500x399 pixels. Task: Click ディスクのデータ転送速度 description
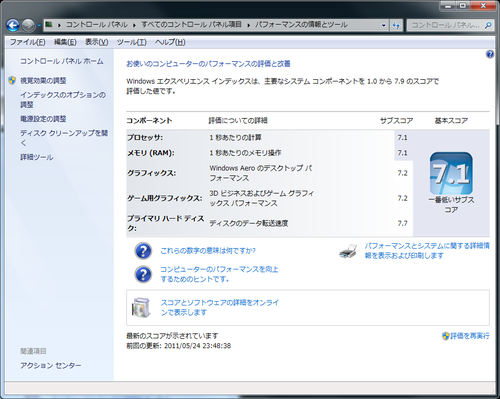point(249,223)
